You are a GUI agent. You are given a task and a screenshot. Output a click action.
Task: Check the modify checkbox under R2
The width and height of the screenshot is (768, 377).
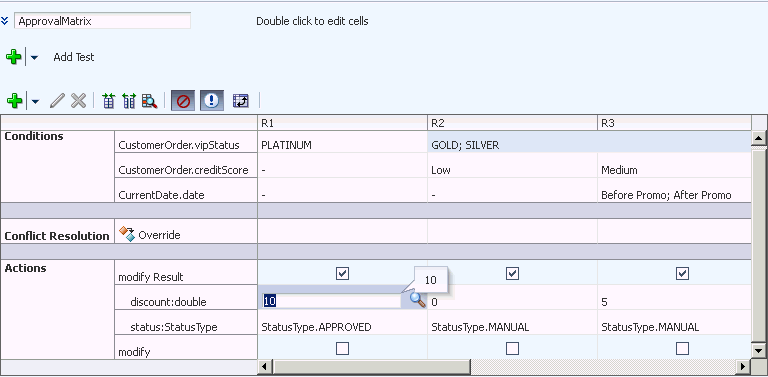pos(512,348)
